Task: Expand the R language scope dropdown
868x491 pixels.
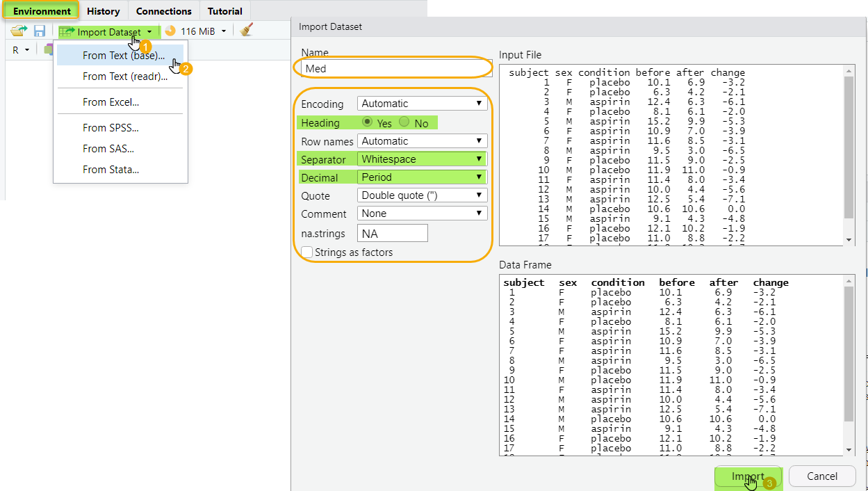Action: coord(21,50)
